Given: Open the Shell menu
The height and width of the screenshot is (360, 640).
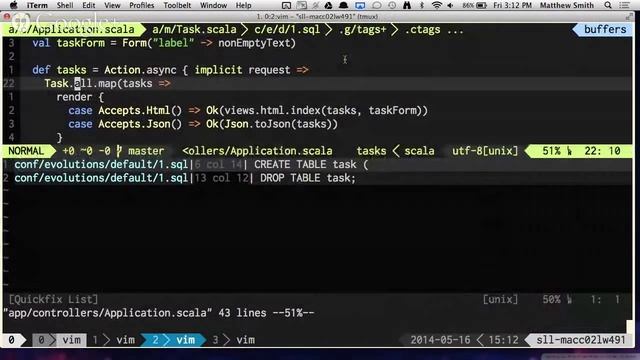Looking at the screenshot, I should pos(65,5).
